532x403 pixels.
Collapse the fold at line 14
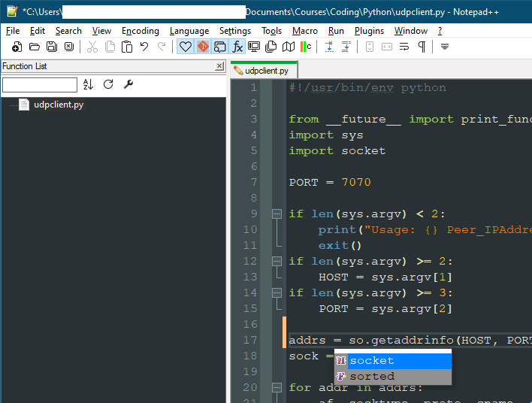click(x=277, y=292)
